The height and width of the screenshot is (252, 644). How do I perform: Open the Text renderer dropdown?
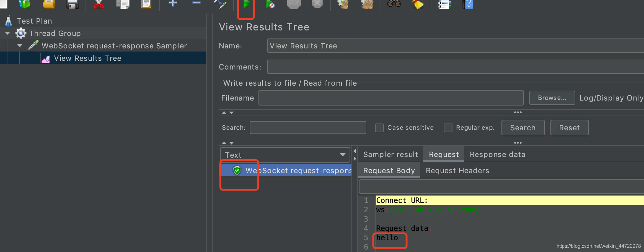(x=285, y=155)
